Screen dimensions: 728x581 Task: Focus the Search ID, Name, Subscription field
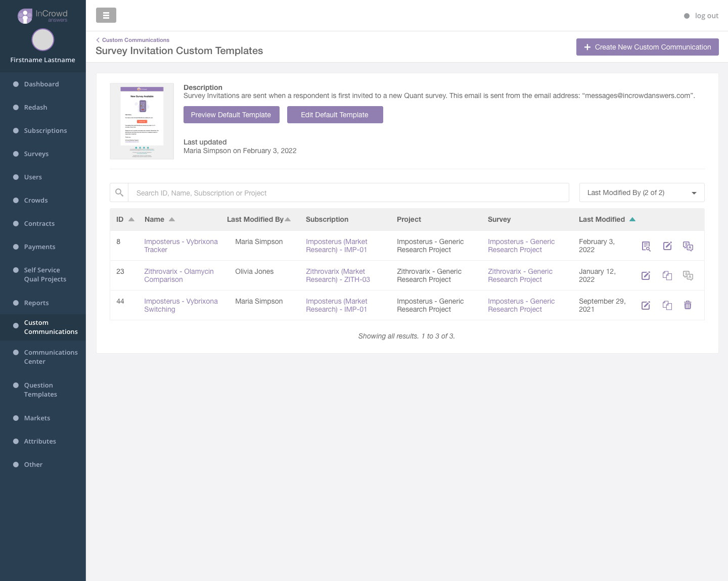[x=349, y=192]
